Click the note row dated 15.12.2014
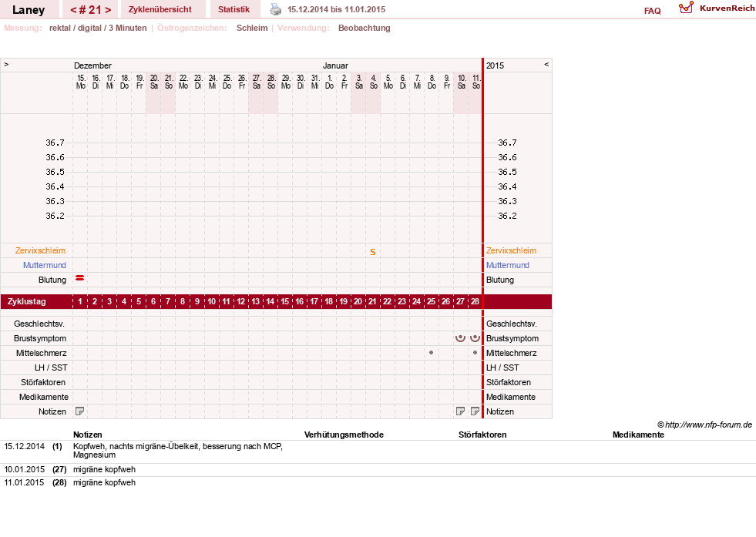Screen dimensions: 756x537 [x=378, y=450]
